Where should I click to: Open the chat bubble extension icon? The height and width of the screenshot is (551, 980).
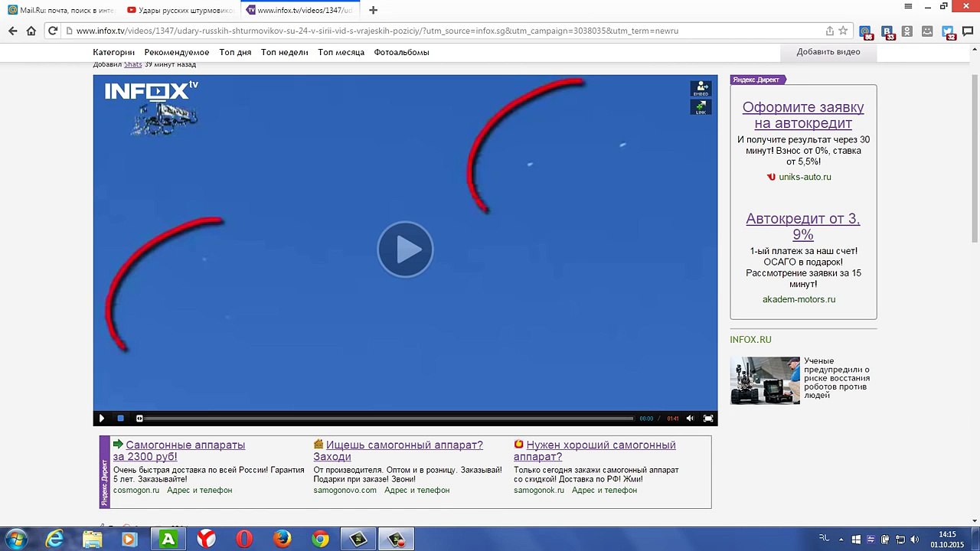pos(968,31)
